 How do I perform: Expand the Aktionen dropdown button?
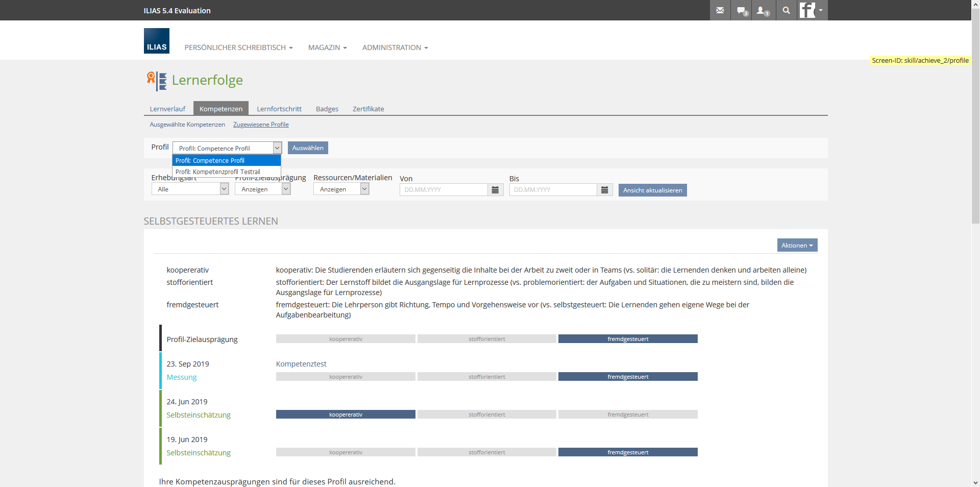[797, 246]
